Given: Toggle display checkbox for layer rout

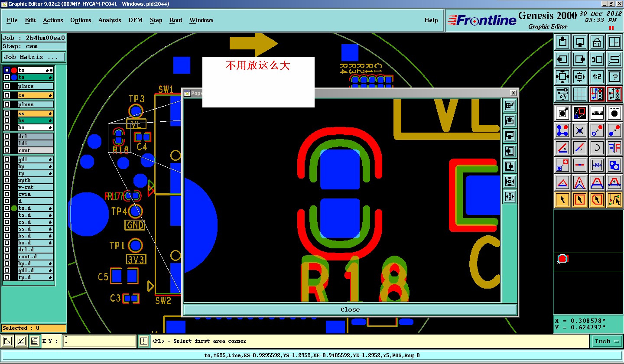Looking at the screenshot, I should (x=7, y=150).
